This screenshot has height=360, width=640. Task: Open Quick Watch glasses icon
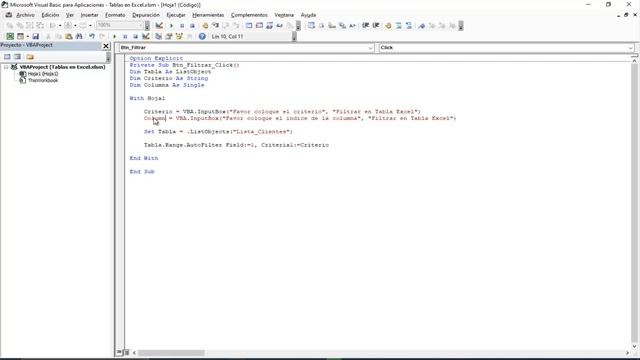coord(280,25)
